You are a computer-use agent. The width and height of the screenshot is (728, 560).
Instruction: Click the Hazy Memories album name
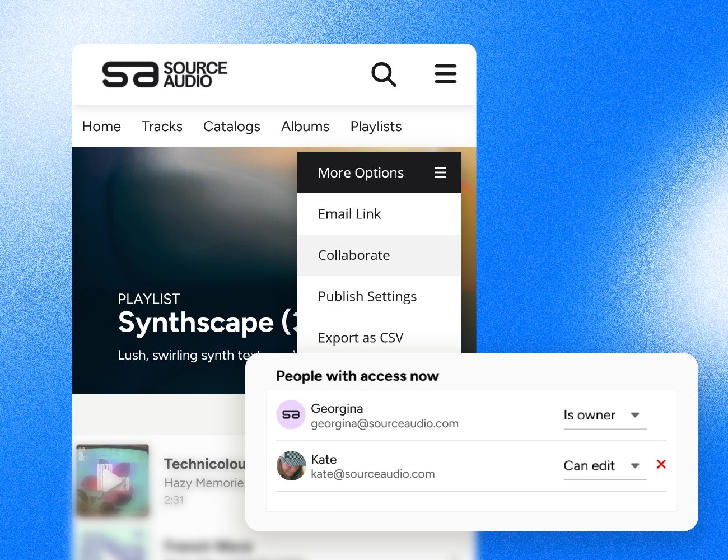(205, 483)
